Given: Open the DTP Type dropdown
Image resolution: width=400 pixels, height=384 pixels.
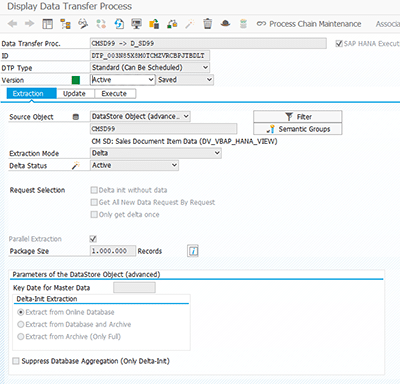Looking at the screenshot, I should pyautogui.click(x=150, y=68).
